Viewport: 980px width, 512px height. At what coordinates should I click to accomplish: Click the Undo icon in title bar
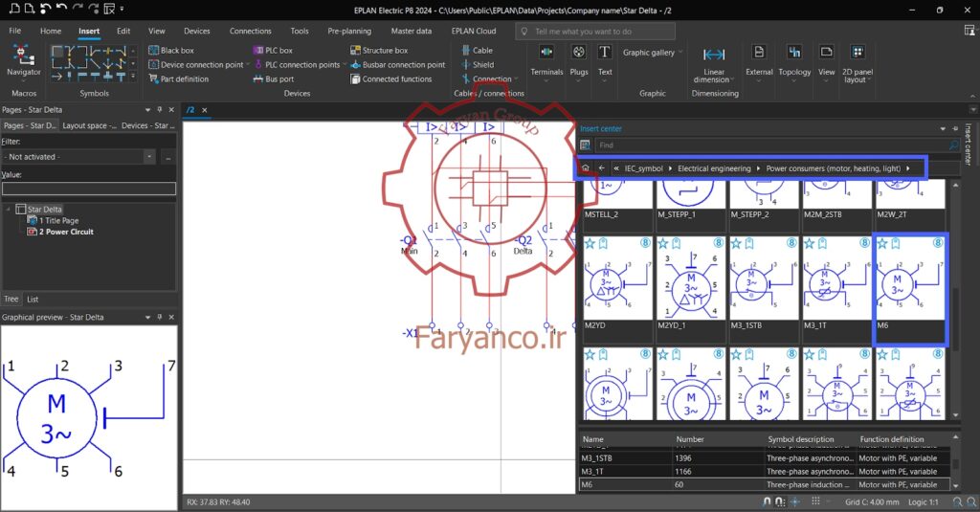coord(61,9)
